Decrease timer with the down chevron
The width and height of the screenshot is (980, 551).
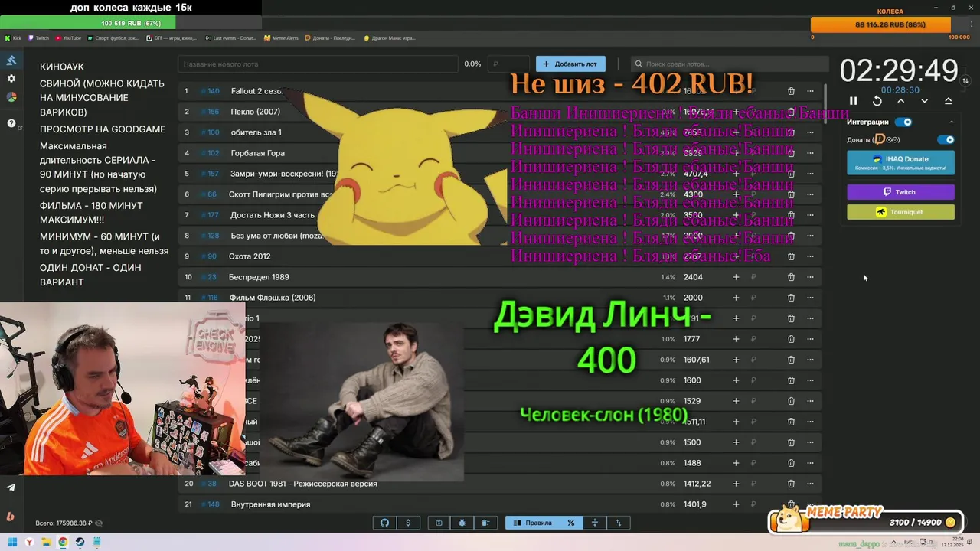pyautogui.click(x=925, y=101)
